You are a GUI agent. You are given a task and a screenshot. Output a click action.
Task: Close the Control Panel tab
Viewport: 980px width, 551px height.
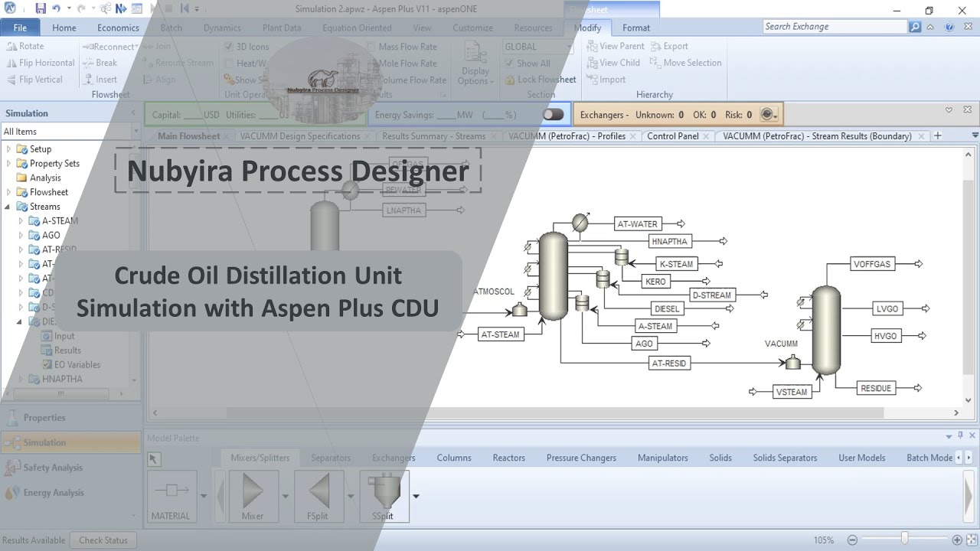coord(707,136)
